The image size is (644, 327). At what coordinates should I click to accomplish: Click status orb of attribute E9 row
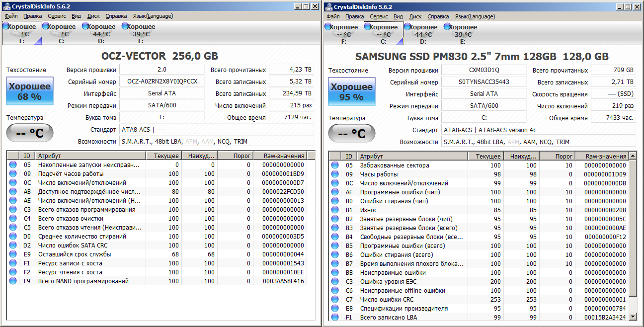[x=13, y=254]
